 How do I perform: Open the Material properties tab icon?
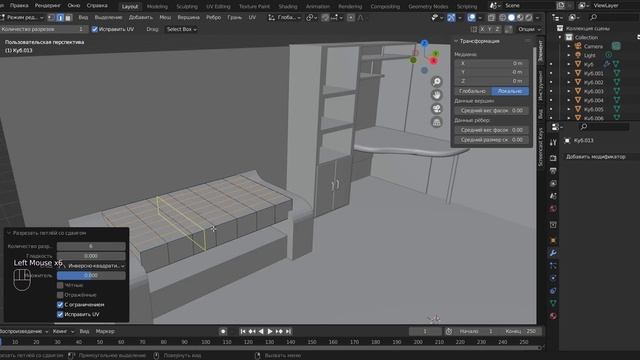tap(553, 316)
